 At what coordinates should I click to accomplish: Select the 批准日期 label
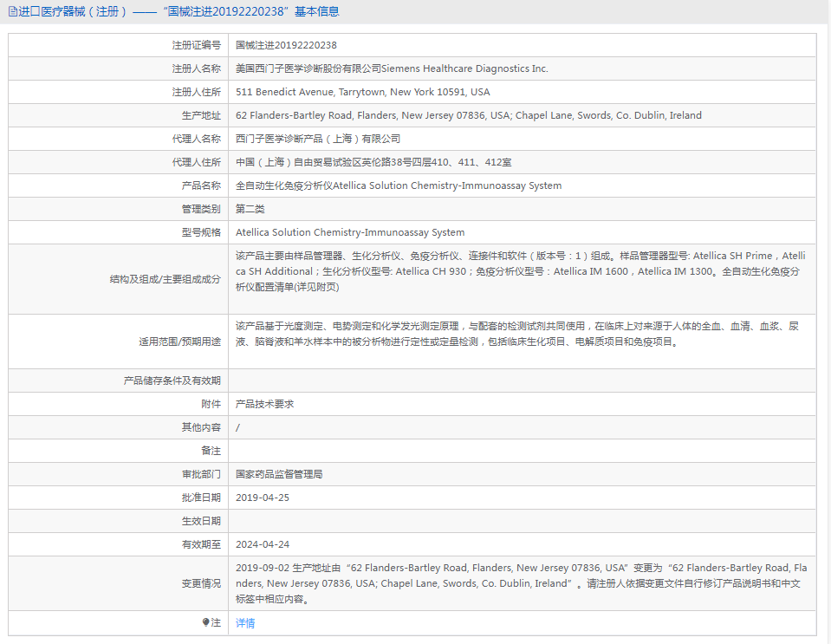(201, 498)
